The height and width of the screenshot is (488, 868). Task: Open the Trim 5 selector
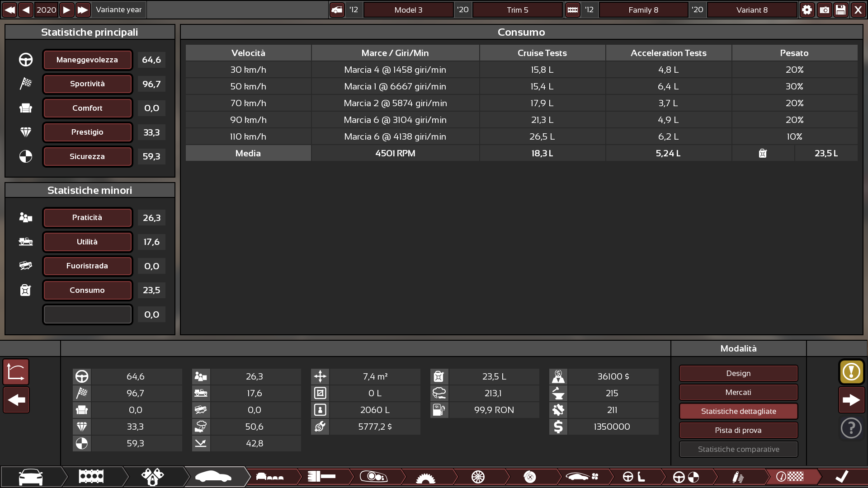point(517,9)
